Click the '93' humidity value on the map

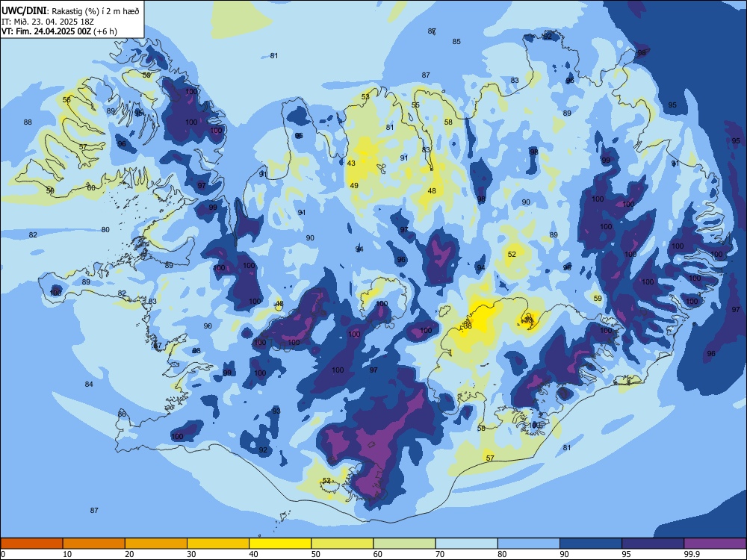276,411
